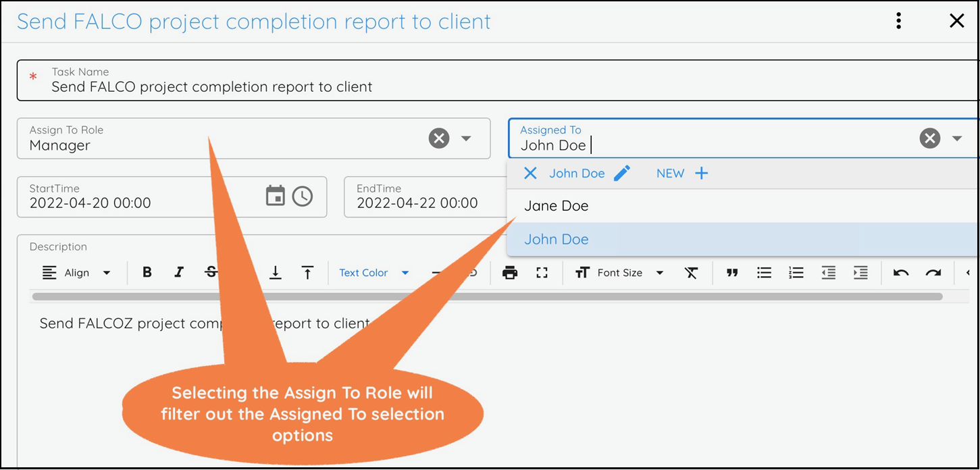Apply numbered list formatting
This screenshot has height=470, width=980.
[796, 273]
